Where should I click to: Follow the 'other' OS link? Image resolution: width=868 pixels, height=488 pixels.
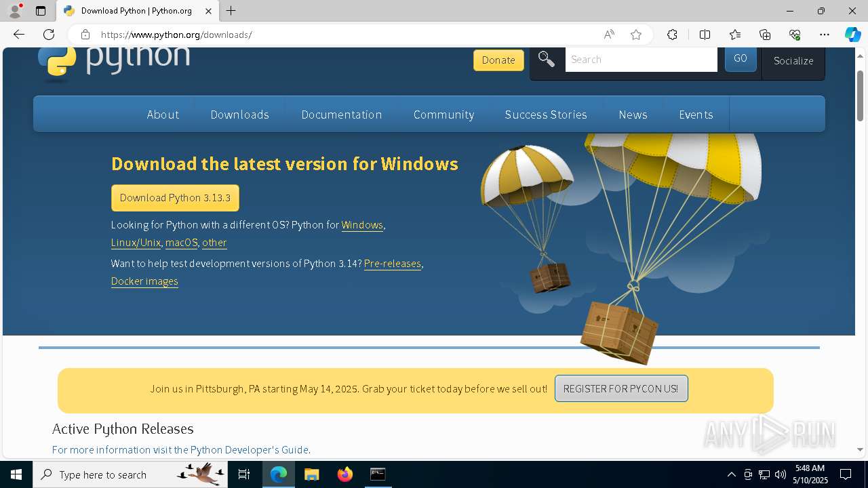pos(214,243)
